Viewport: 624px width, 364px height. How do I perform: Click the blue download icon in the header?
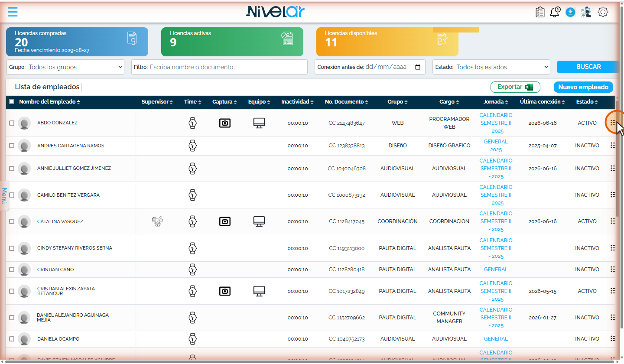coord(570,12)
